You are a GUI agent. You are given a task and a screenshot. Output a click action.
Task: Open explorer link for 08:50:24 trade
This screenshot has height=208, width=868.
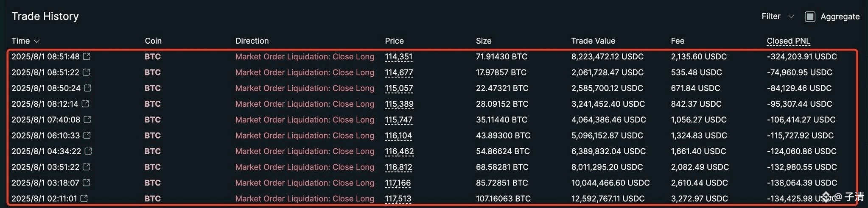click(x=87, y=88)
